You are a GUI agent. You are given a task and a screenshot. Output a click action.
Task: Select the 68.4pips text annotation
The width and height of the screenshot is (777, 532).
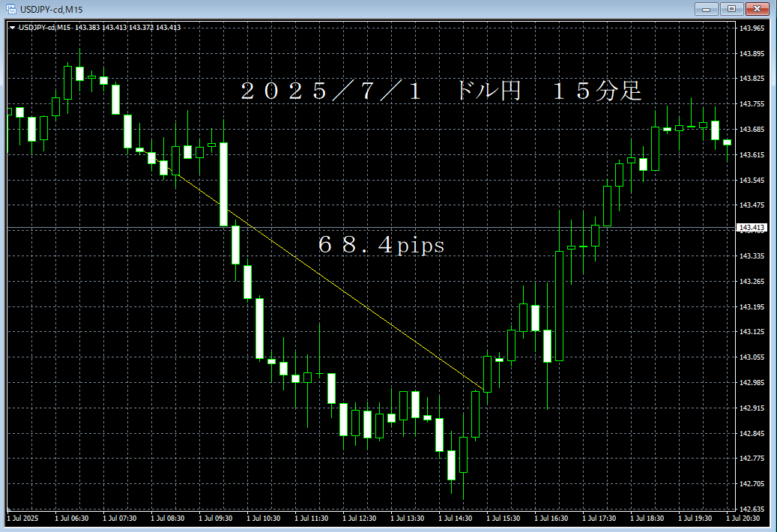click(382, 245)
